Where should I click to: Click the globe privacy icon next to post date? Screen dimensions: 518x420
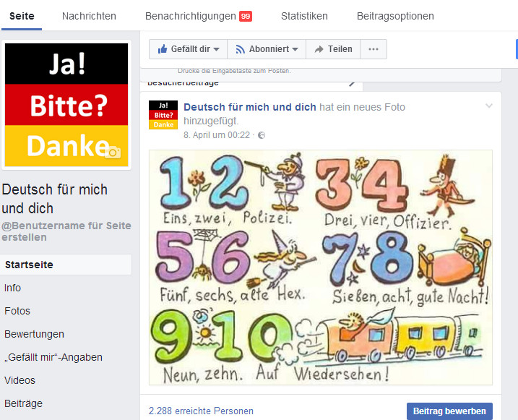click(x=262, y=135)
